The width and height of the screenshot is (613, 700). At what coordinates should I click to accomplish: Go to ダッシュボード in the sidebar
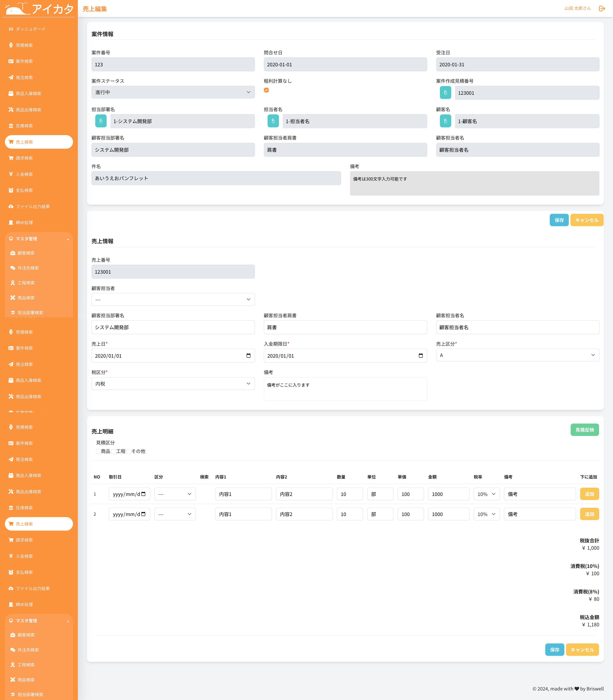pos(39,29)
